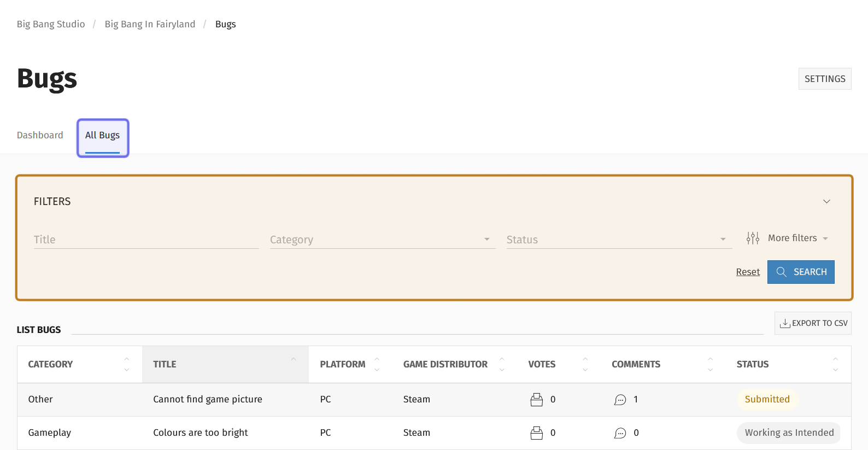868x450 pixels.
Task: Click votes icon in Colours are too bright row
Action: click(x=537, y=433)
